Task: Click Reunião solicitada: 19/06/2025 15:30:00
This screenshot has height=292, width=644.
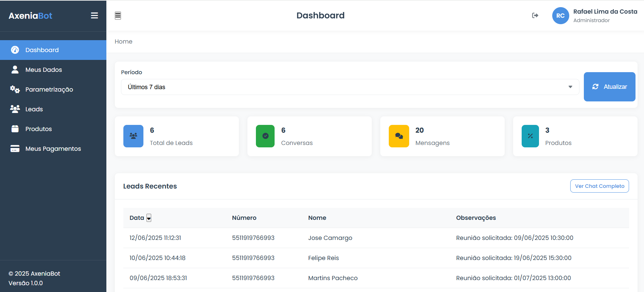Action: [514, 258]
